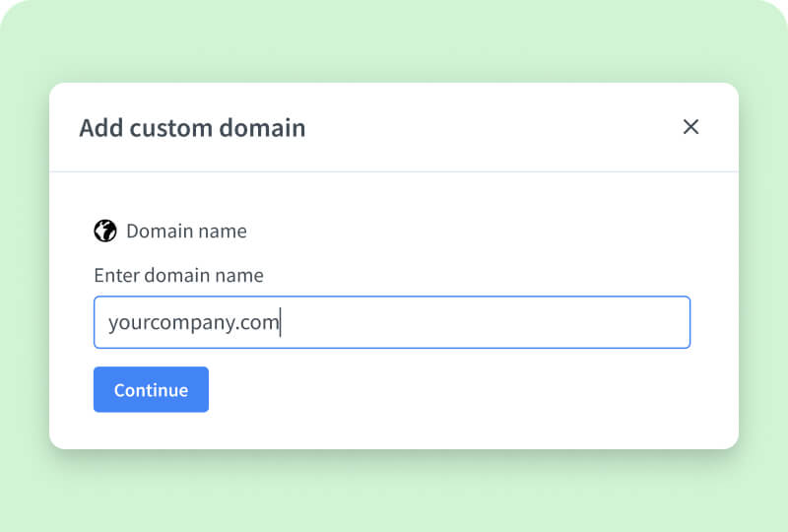Click the yourcompany.com text in the field

(193, 322)
